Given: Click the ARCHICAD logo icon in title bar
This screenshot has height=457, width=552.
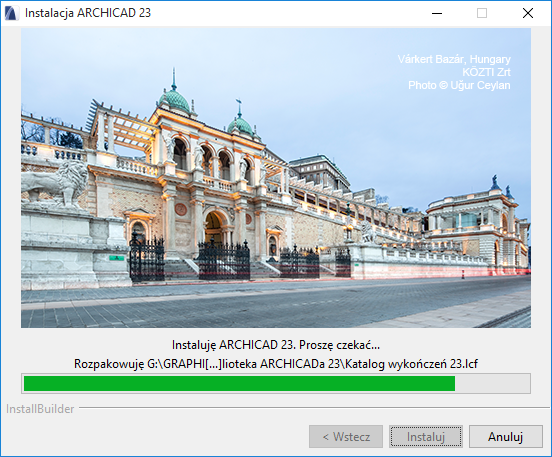Looking at the screenshot, I should (12, 13).
